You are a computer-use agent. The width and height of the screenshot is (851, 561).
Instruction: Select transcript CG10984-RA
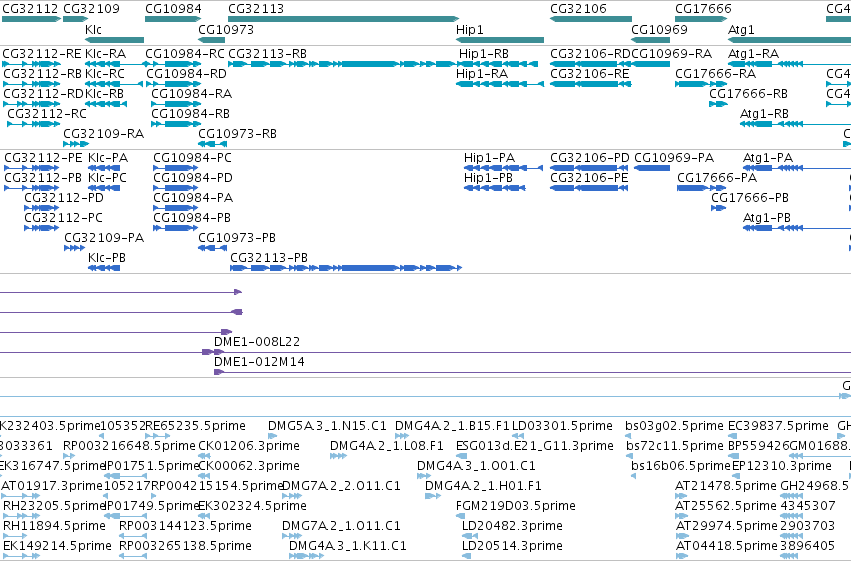point(176,104)
